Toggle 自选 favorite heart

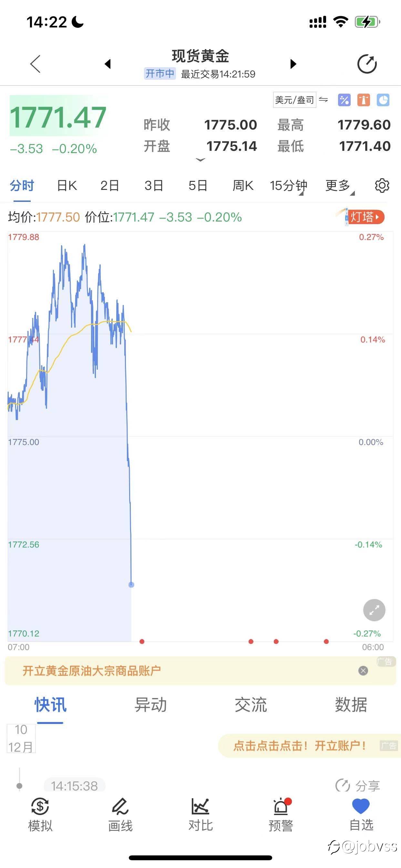(361, 815)
